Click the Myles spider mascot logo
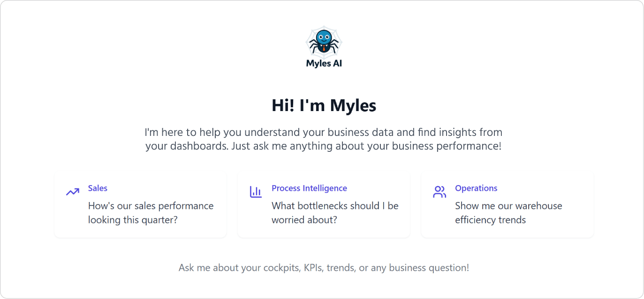The image size is (644, 299). (x=324, y=41)
